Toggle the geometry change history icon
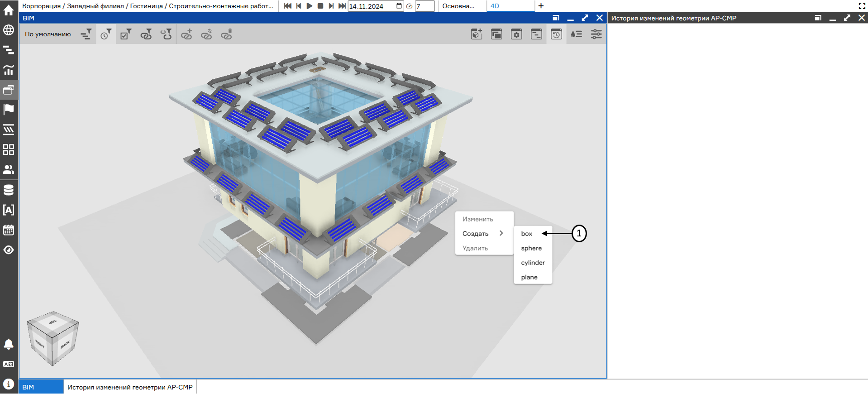This screenshot has width=868, height=394. point(556,34)
